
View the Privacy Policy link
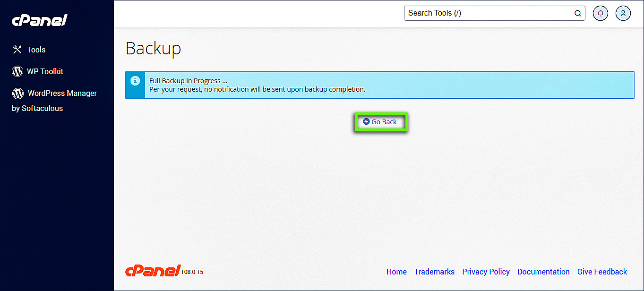coord(486,272)
